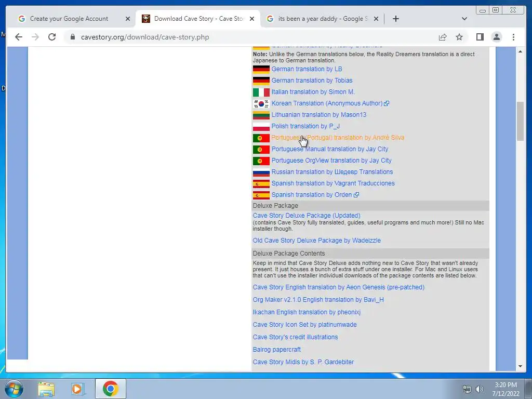Viewport: 532px width, 399px height.
Task: Open the network tray icon
Action: [x=467, y=389]
